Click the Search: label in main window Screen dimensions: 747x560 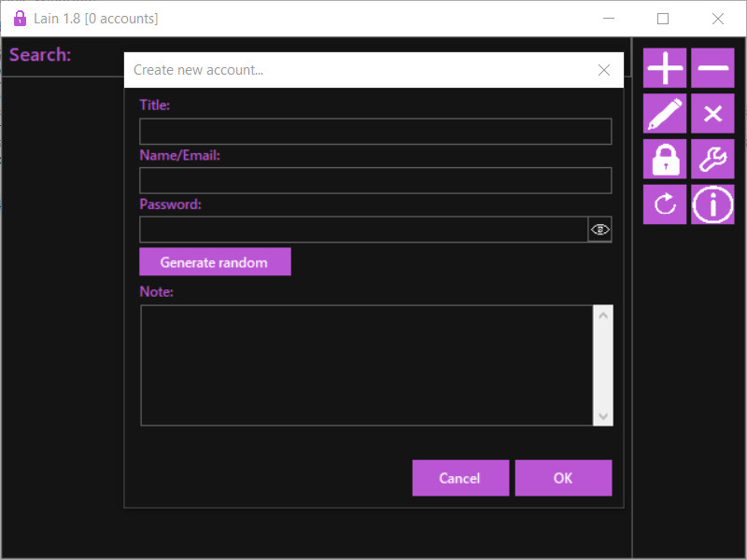(x=40, y=55)
